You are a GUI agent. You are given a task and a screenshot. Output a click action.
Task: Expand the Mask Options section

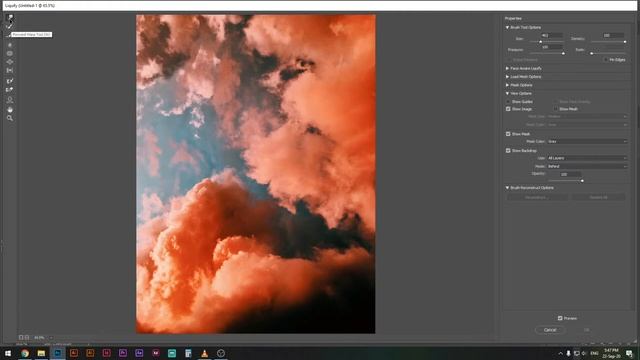click(507, 85)
